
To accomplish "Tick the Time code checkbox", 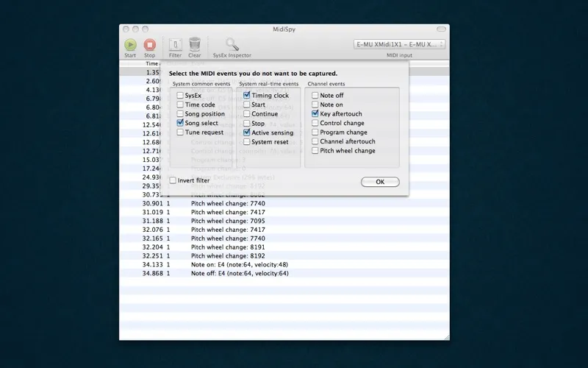I will click(x=180, y=105).
